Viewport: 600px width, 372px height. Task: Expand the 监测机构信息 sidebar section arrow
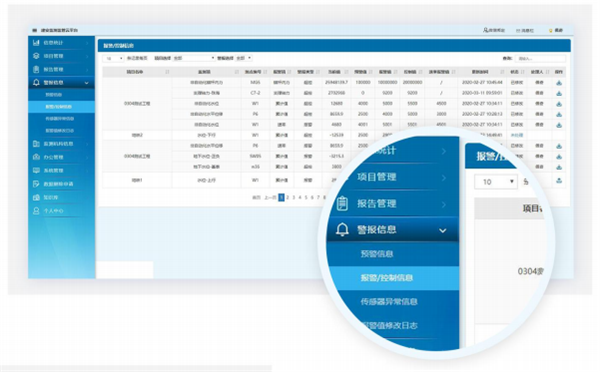tap(87, 144)
